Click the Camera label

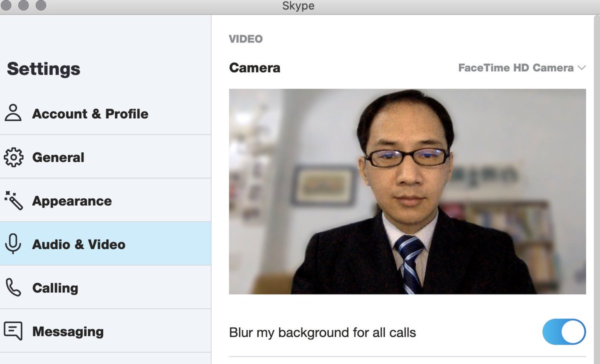[x=254, y=67]
